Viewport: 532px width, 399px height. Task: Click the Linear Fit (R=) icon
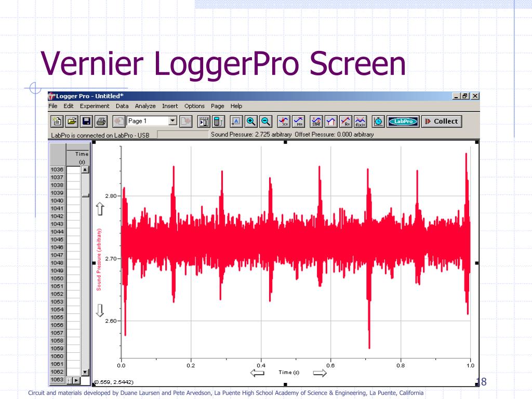click(x=345, y=122)
